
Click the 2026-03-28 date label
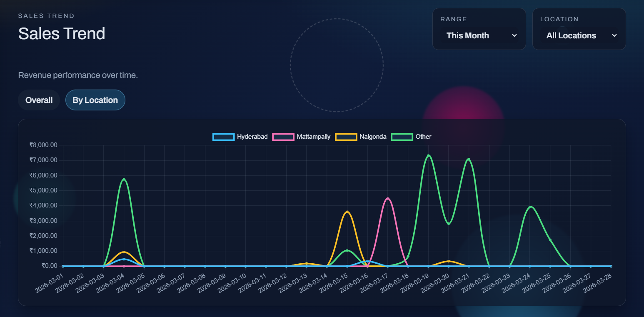(598, 282)
